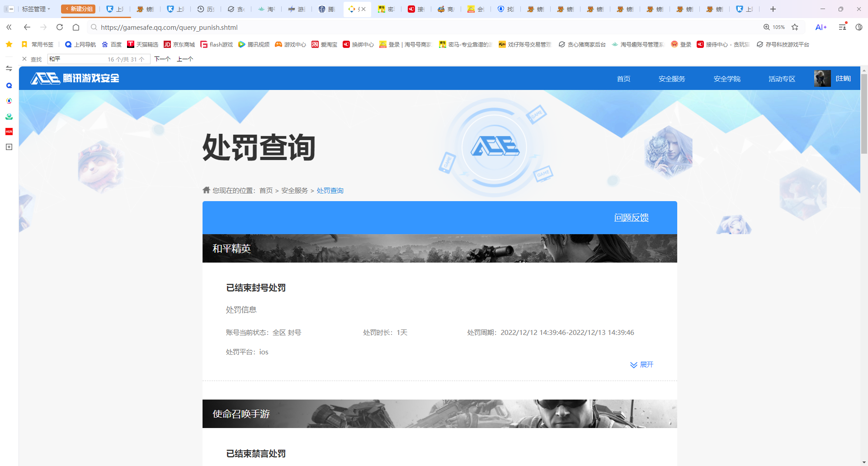This screenshot has width=868, height=466.
Task: Open the 常用书签 bookmarks folder
Action: click(x=38, y=44)
